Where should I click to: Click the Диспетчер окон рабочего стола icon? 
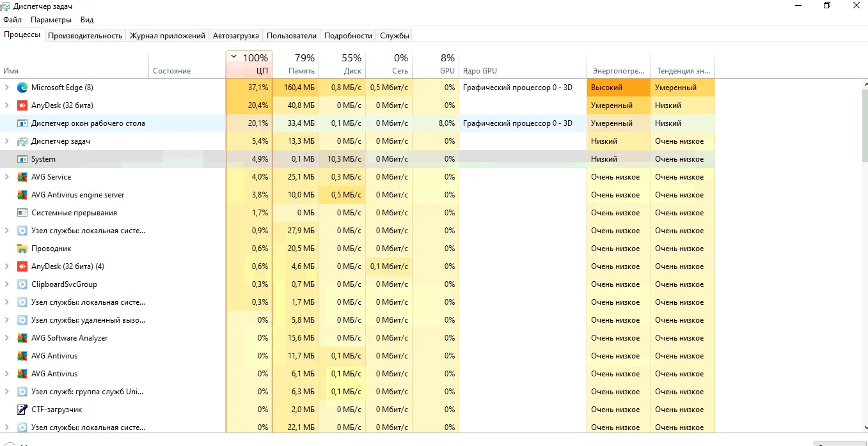click(x=22, y=123)
